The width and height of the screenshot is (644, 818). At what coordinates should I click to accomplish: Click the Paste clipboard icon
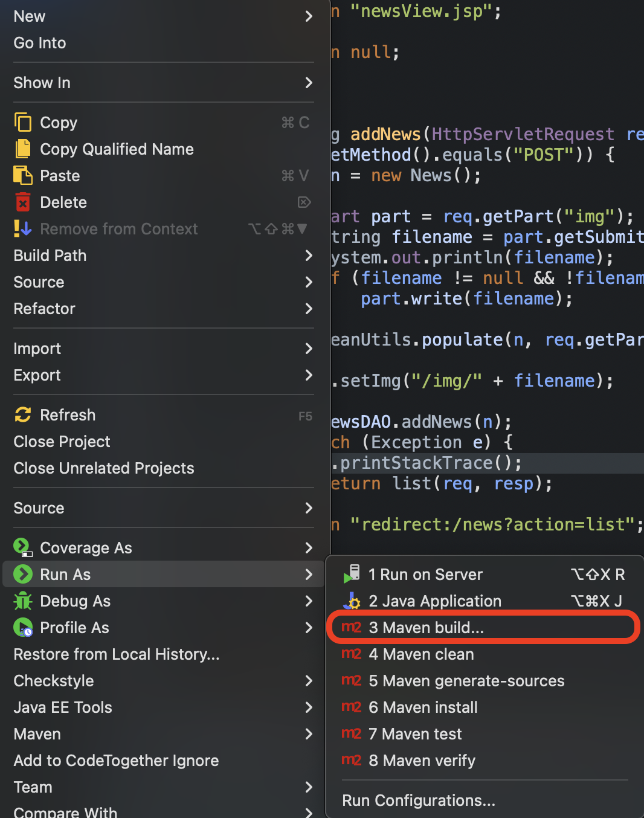click(23, 176)
